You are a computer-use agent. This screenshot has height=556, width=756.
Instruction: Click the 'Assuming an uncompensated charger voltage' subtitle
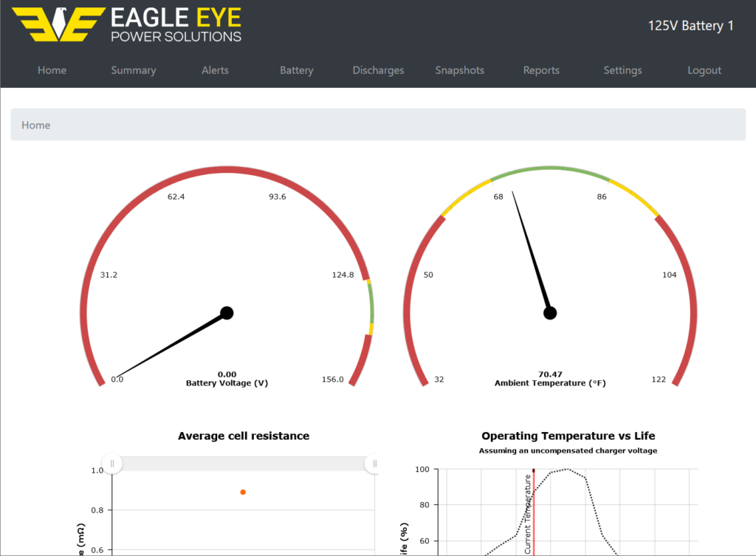tap(568, 450)
